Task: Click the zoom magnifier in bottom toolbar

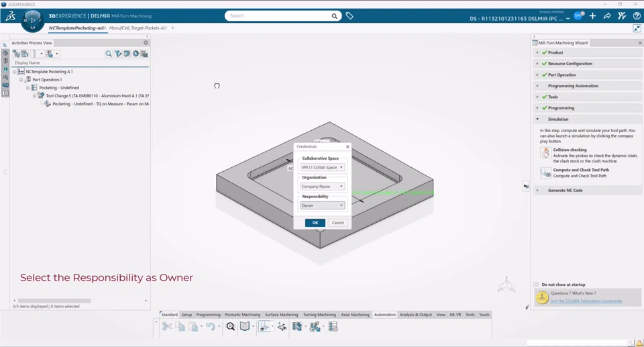Action: tap(231, 327)
